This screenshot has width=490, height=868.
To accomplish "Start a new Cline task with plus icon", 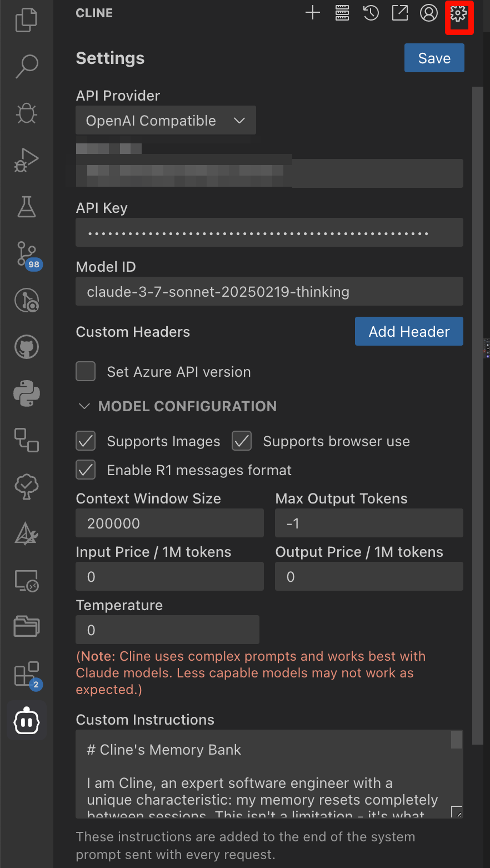I will point(313,13).
